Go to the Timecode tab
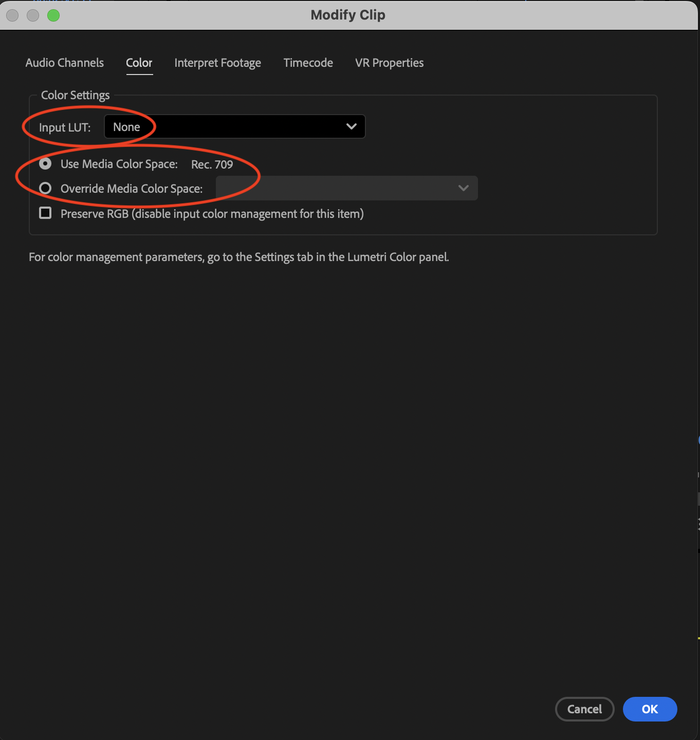The height and width of the screenshot is (740, 700). click(308, 63)
